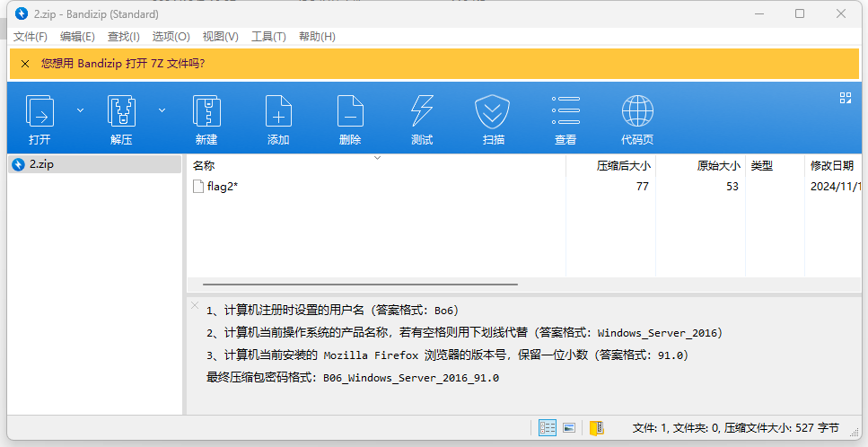Screen dimensions: 868x447
Task: Click the Bandizip title bar app icon
Action: pyautogui.click(x=22, y=13)
